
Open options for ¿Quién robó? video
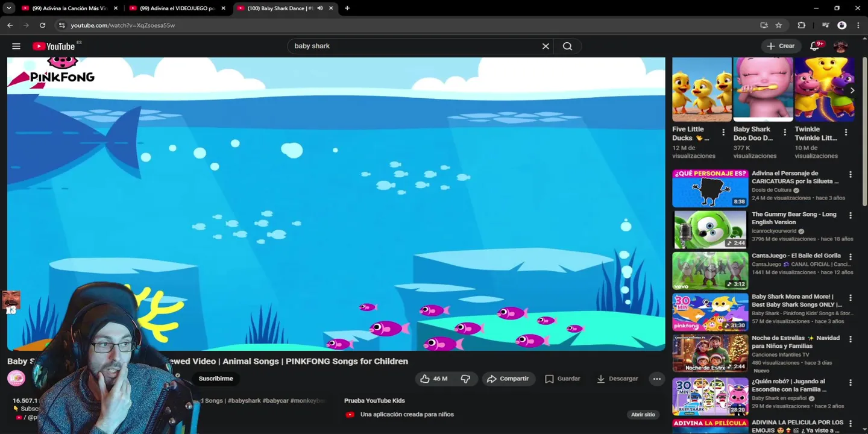coord(851,383)
